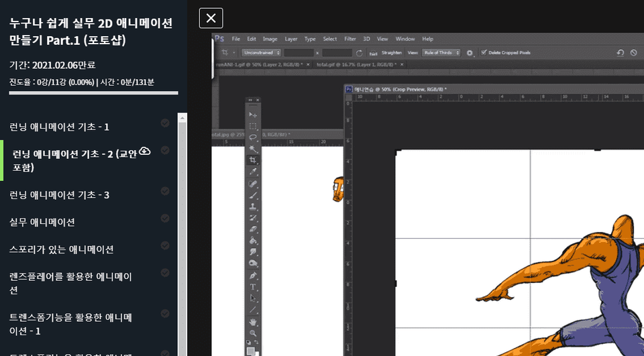This screenshot has height=356, width=644.
Task: Select the Smudge tool
Action: [253, 251]
